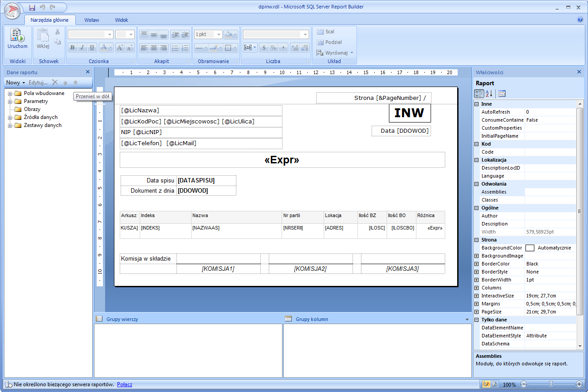Move the zoom slider thumb

tap(551, 384)
